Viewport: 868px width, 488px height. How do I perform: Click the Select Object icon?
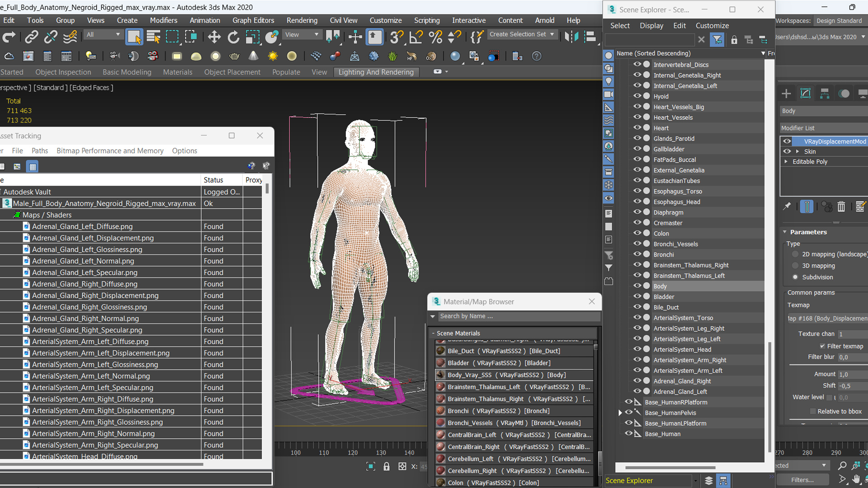tap(134, 37)
